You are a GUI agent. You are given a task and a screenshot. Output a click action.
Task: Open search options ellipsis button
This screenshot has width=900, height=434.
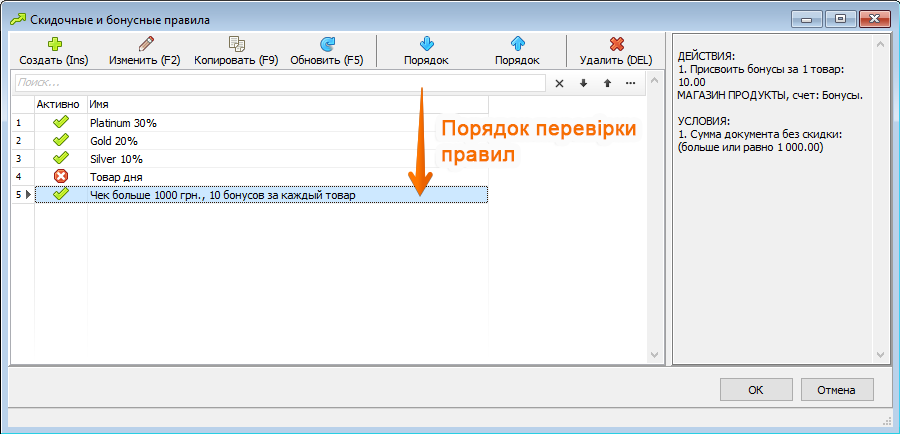pyautogui.click(x=631, y=83)
